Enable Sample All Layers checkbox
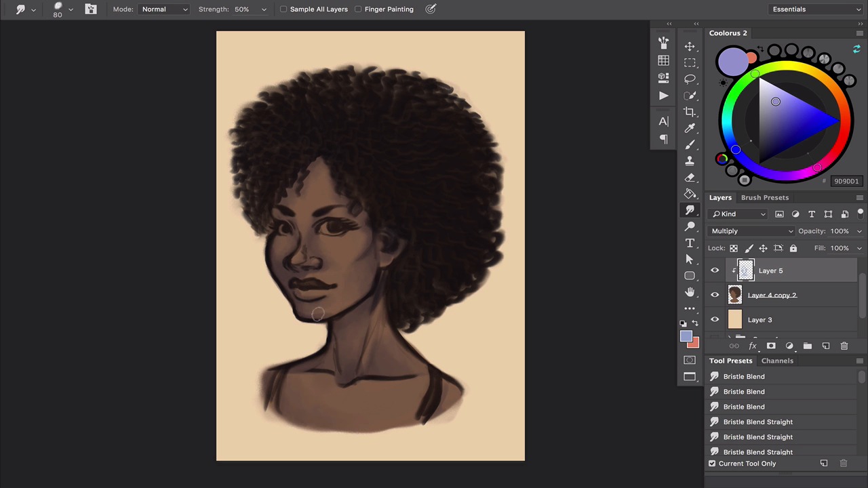 click(283, 9)
